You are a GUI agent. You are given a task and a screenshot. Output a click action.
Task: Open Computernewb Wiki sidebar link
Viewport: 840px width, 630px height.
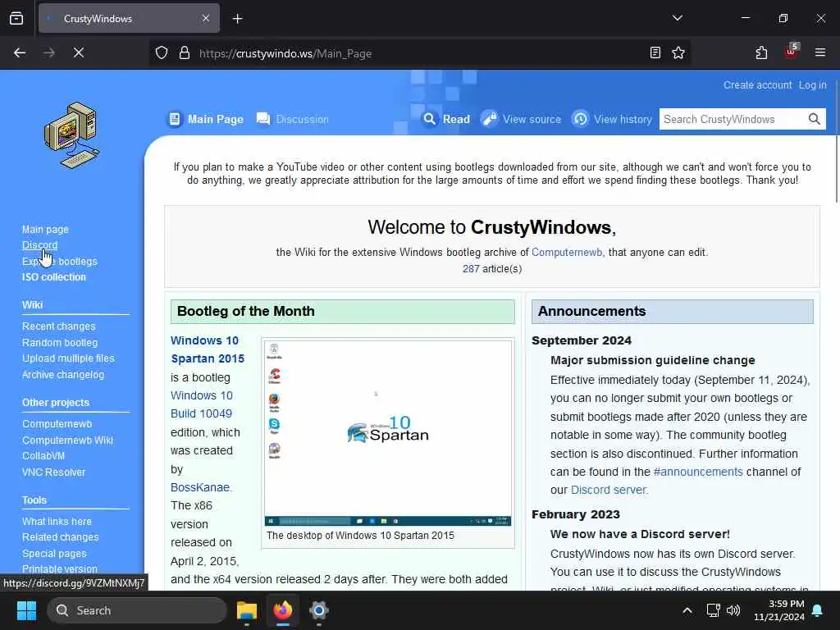(x=67, y=440)
